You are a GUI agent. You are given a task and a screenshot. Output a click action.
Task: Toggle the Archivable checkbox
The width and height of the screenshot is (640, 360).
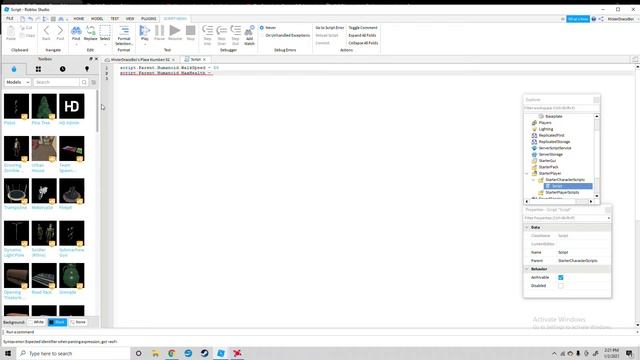click(x=561, y=278)
